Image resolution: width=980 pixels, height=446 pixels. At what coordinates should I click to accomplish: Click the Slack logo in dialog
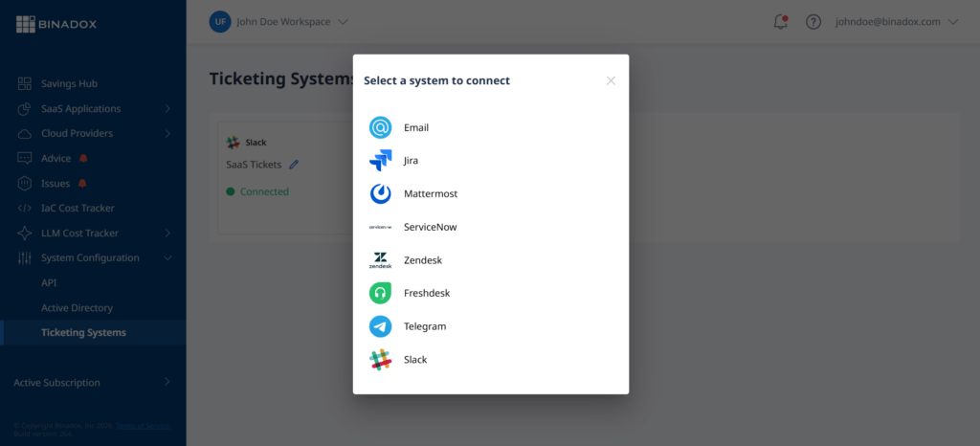pyautogui.click(x=380, y=360)
